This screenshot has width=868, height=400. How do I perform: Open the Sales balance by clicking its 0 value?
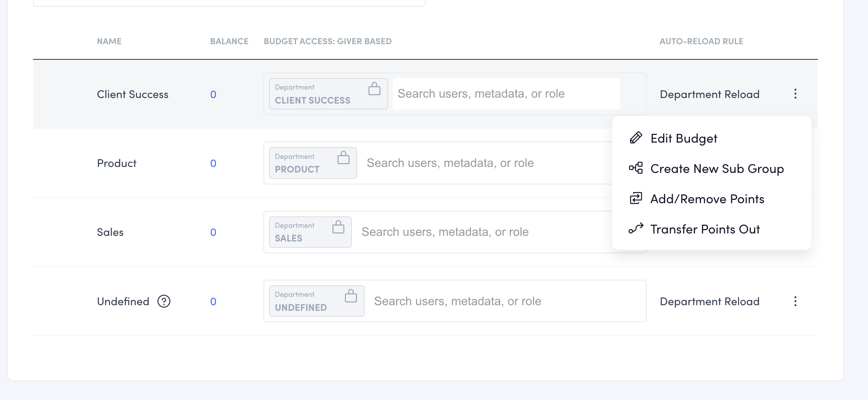tap(214, 232)
